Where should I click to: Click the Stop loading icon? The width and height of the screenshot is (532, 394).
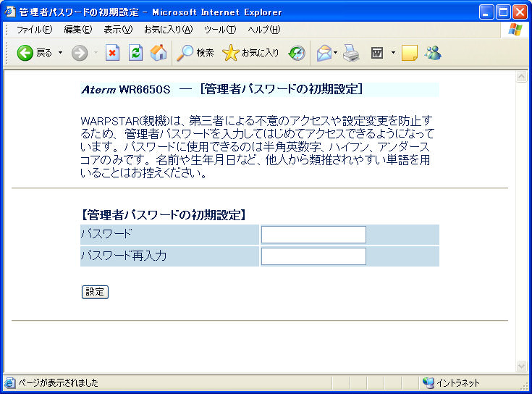point(112,53)
